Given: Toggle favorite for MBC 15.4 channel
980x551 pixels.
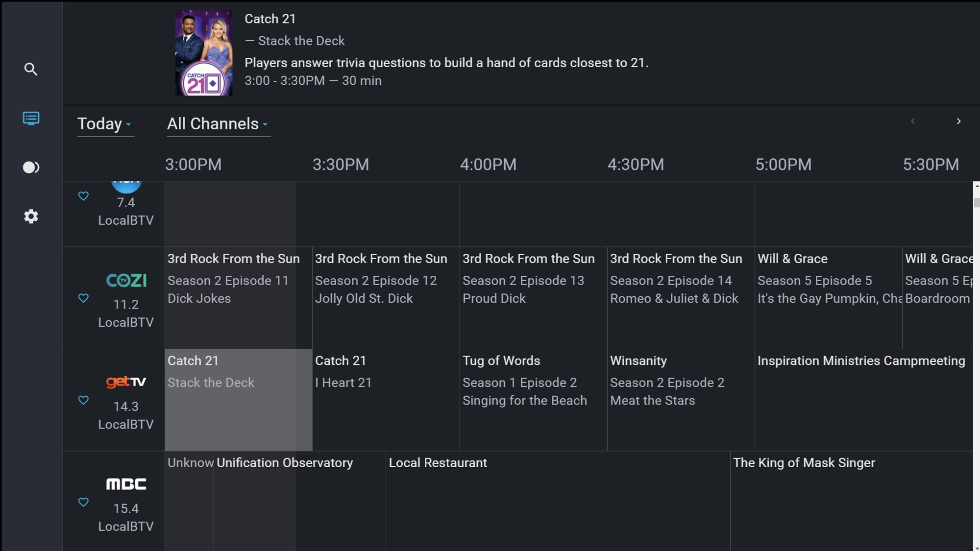Looking at the screenshot, I should click(x=83, y=502).
